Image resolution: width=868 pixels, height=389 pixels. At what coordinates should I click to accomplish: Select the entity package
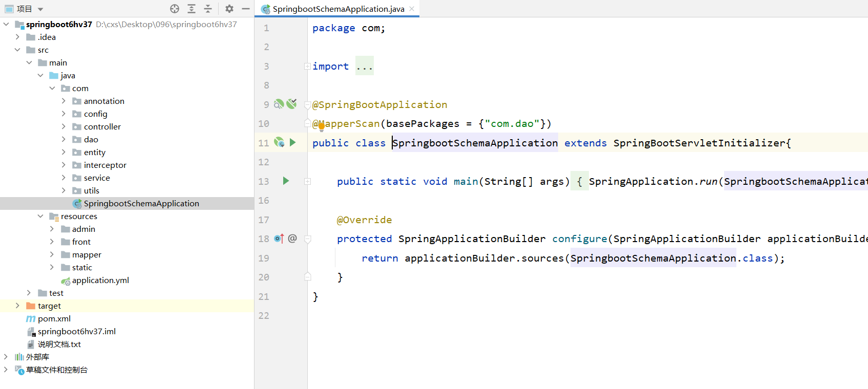click(94, 152)
